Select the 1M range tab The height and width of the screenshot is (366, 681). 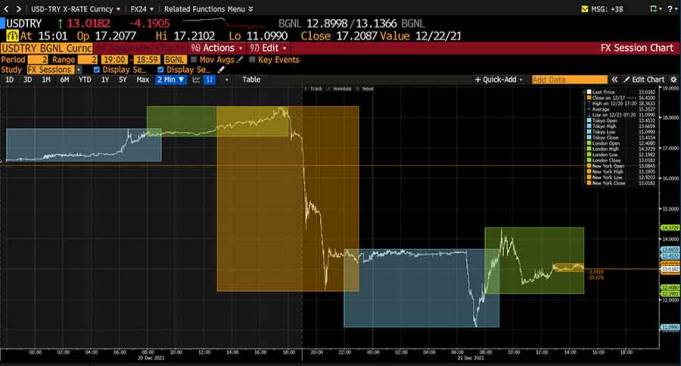click(46, 80)
